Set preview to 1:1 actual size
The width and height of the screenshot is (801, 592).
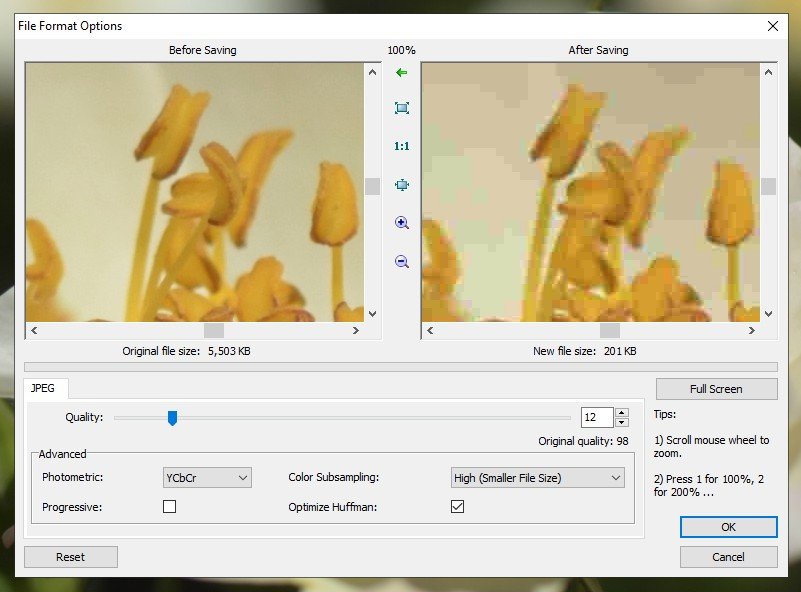[402, 146]
